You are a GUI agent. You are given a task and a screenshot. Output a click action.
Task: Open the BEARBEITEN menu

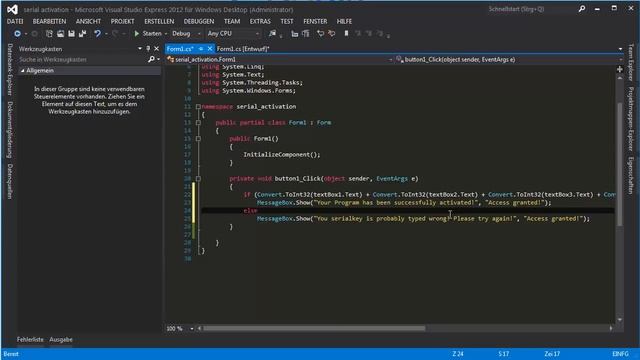49,21
